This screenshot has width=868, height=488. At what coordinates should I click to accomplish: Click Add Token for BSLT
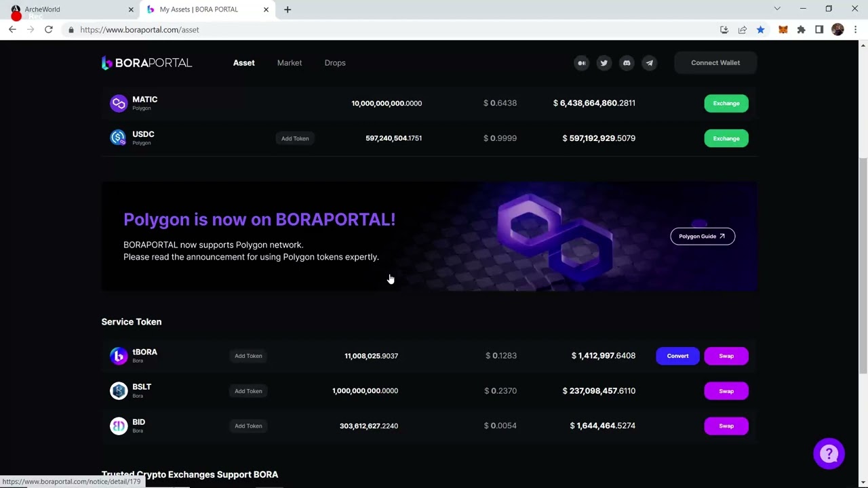(248, 391)
